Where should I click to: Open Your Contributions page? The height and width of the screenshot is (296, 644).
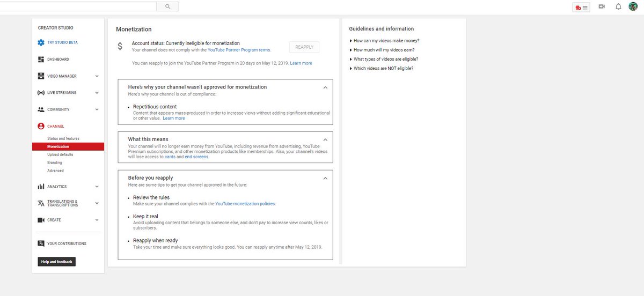click(x=67, y=243)
